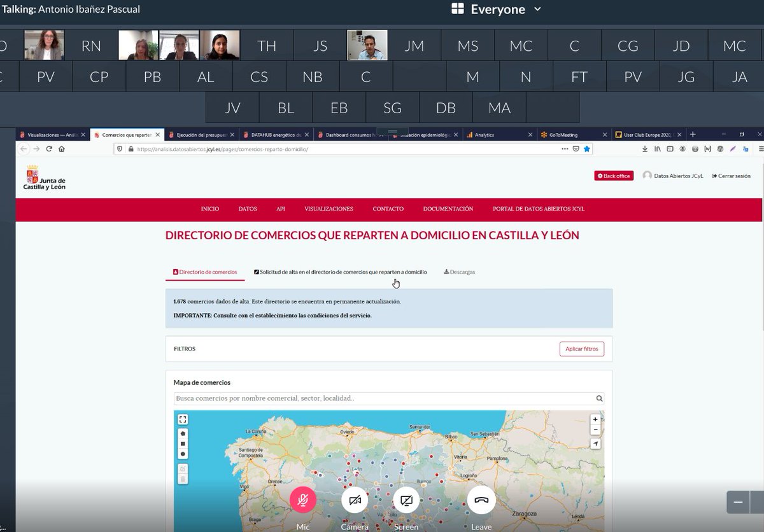This screenshot has width=764, height=532.
Task: Select participant tile JV
Action: (x=232, y=108)
